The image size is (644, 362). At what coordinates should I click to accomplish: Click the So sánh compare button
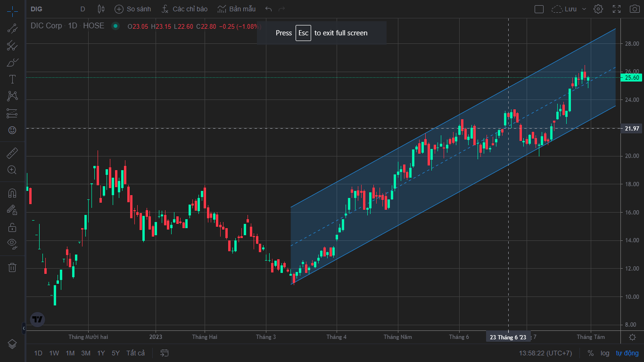click(133, 9)
